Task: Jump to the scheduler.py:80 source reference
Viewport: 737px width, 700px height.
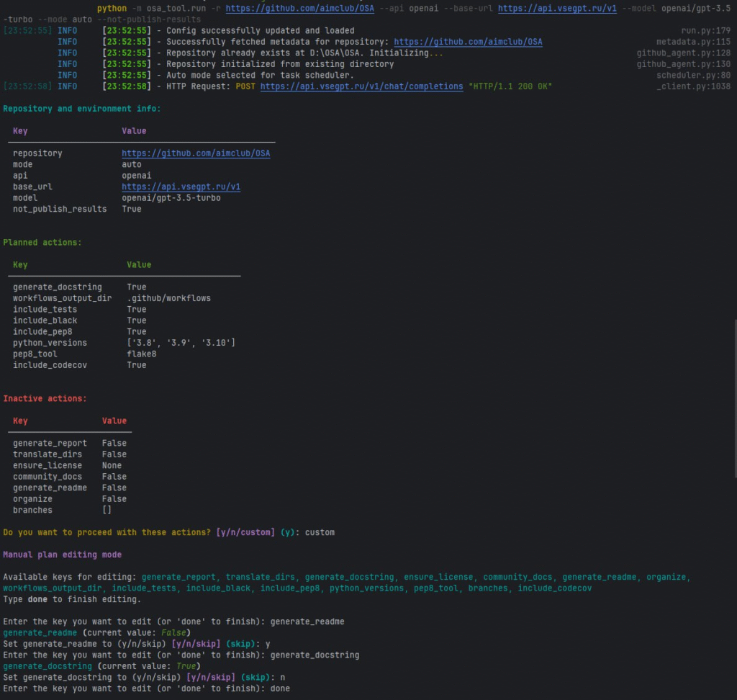Action: click(693, 76)
